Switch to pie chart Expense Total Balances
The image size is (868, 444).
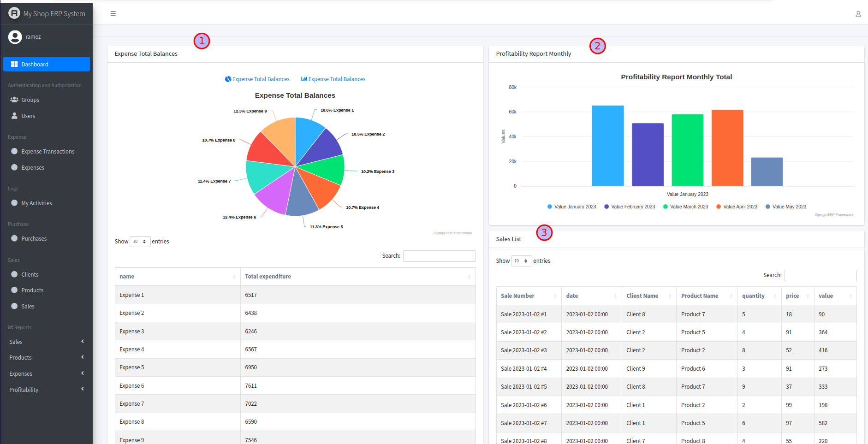tap(257, 79)
